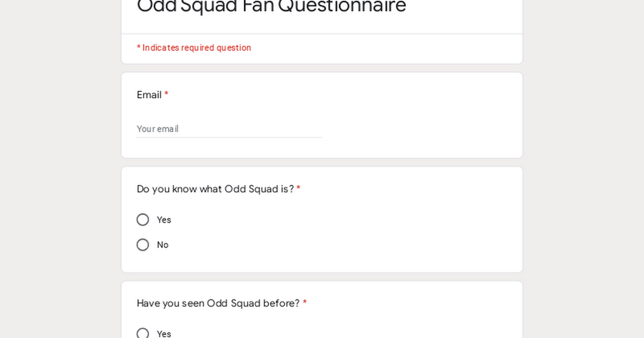Click the "No" option label text
Image resolution: width=644 pixels, height=338 pixels.
point(163,245)
